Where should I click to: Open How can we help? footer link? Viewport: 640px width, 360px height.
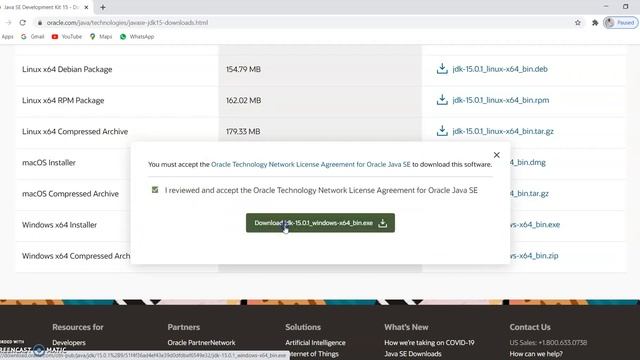click(x=536, y=353)
